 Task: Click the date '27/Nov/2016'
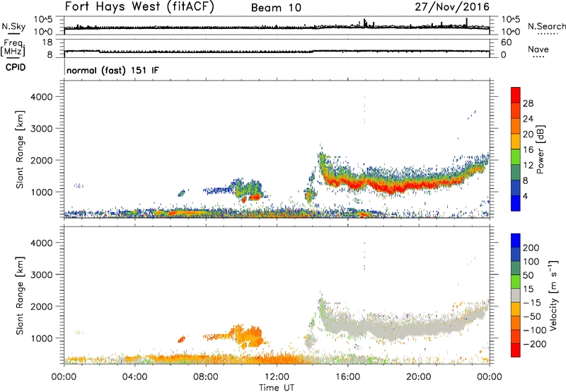click(452, 6)
